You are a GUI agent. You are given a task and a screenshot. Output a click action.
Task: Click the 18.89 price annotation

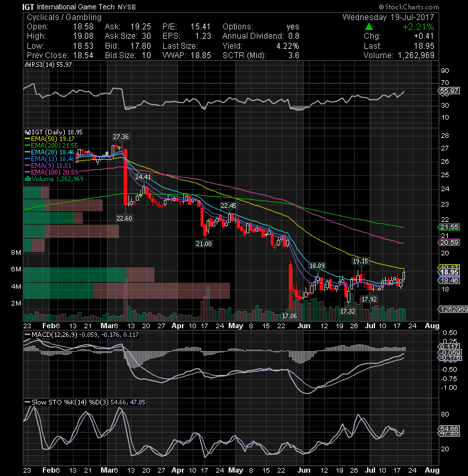click(x=317, y=265)
